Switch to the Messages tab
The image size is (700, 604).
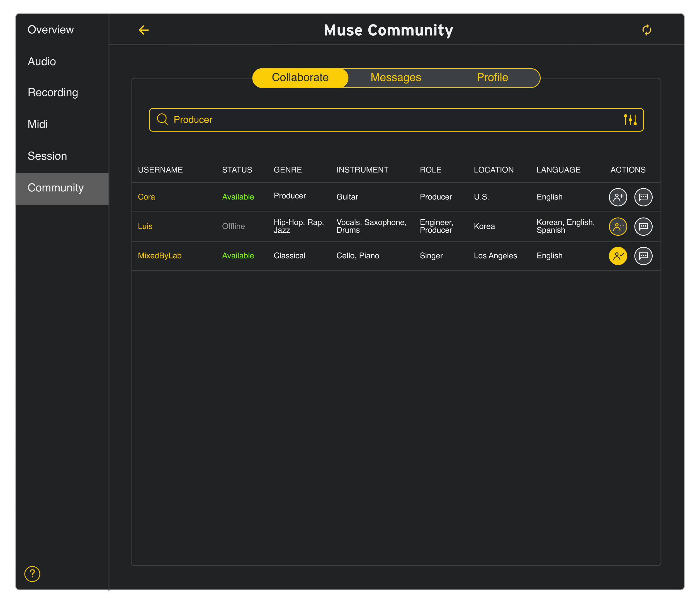coord(395,77)
